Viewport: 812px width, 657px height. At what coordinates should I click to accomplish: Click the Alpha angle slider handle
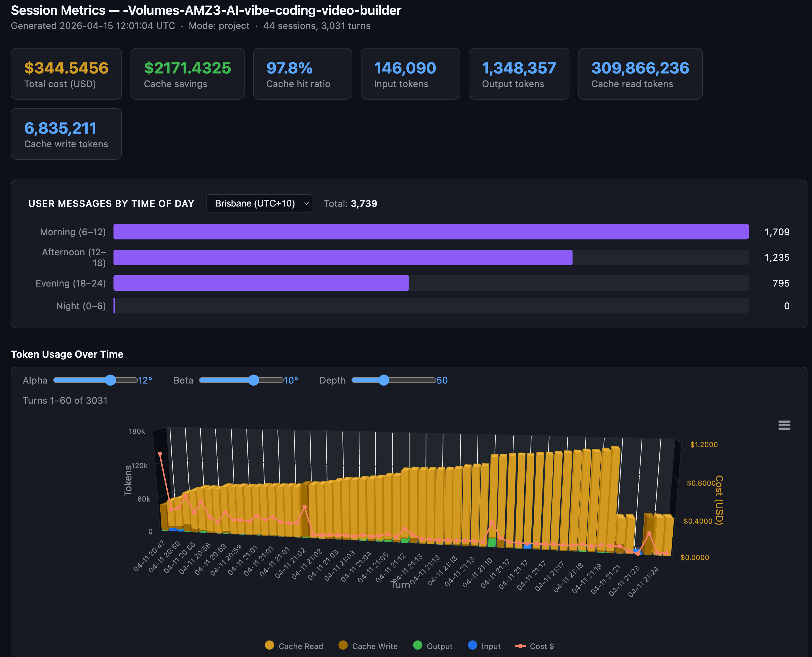coord(110,380)
